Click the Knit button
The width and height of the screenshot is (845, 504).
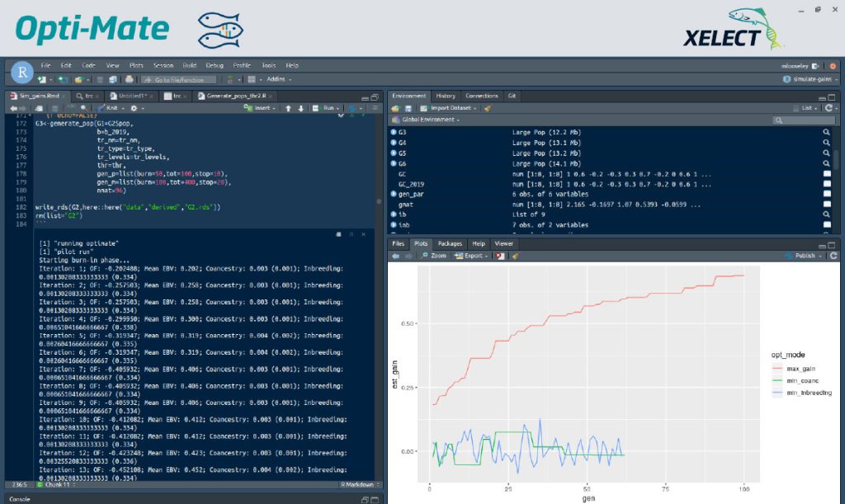pos(108,108)
